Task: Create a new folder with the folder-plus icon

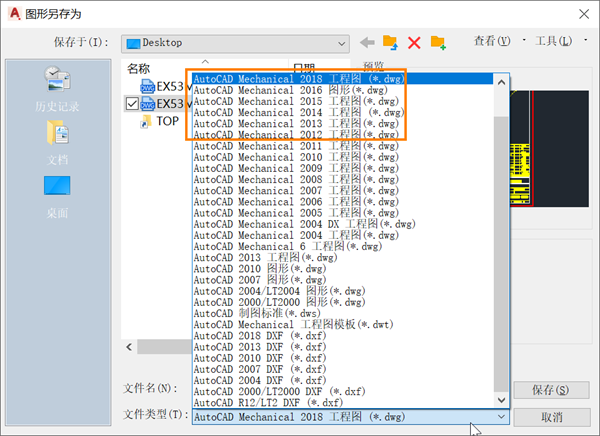Action: [x=438, y=42]
